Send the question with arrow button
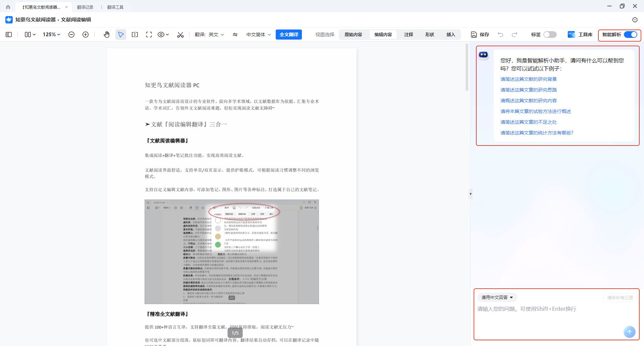Screen dimensions: 644x346 coord(630,332)
